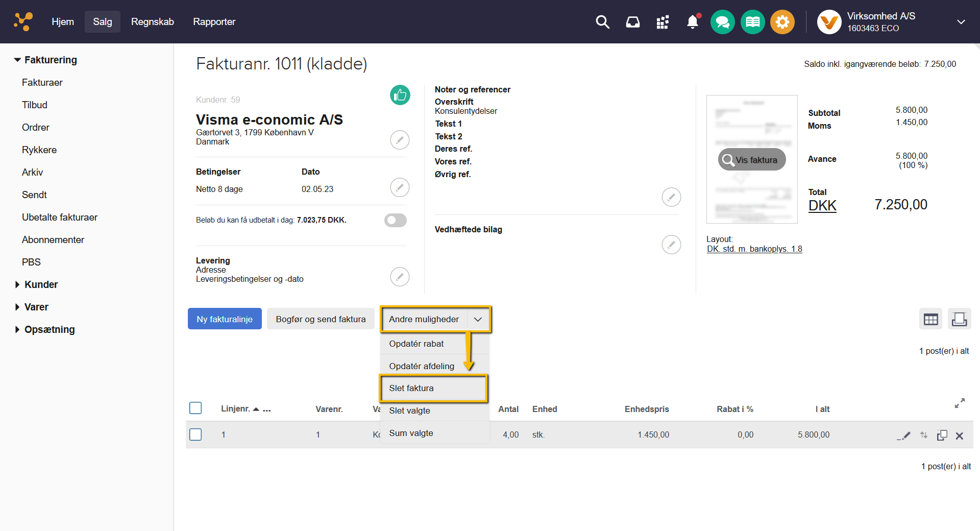Image resolution: width=980 pixels, height=531 pixels.
Task: Open the Salg top menu
Action: pos(103,21)
